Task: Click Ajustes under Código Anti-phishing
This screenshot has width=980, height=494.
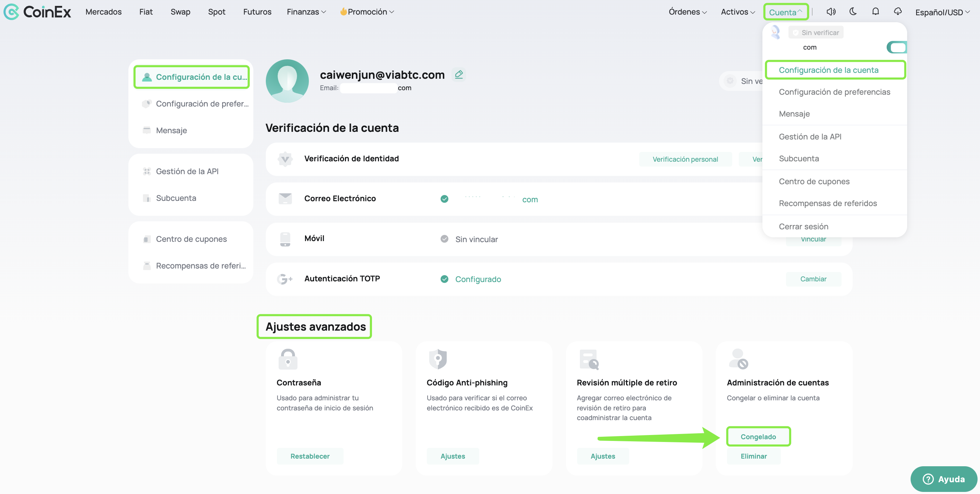Action: click(x=453, y=456)
